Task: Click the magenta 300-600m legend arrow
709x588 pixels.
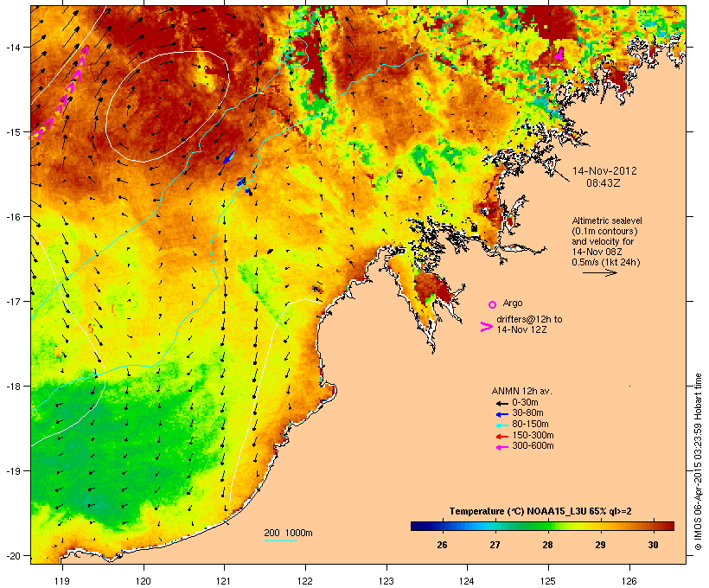Action: pos(501,447)
